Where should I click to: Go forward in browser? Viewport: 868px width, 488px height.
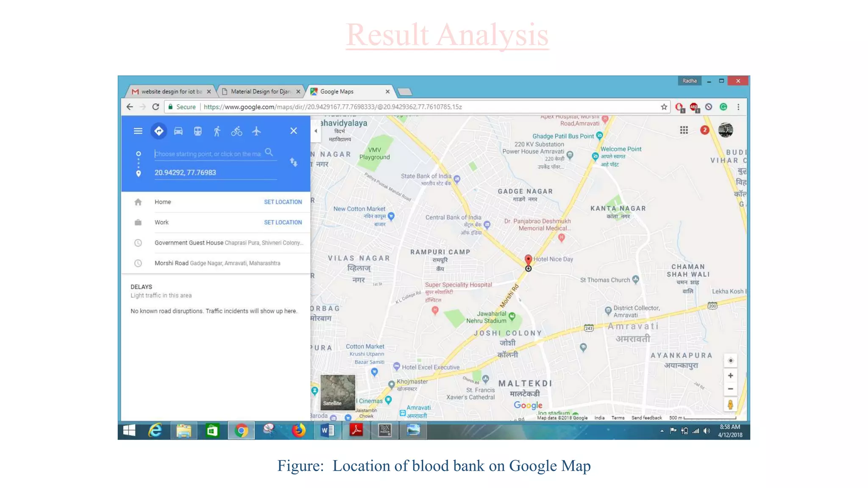click(143, 107)
